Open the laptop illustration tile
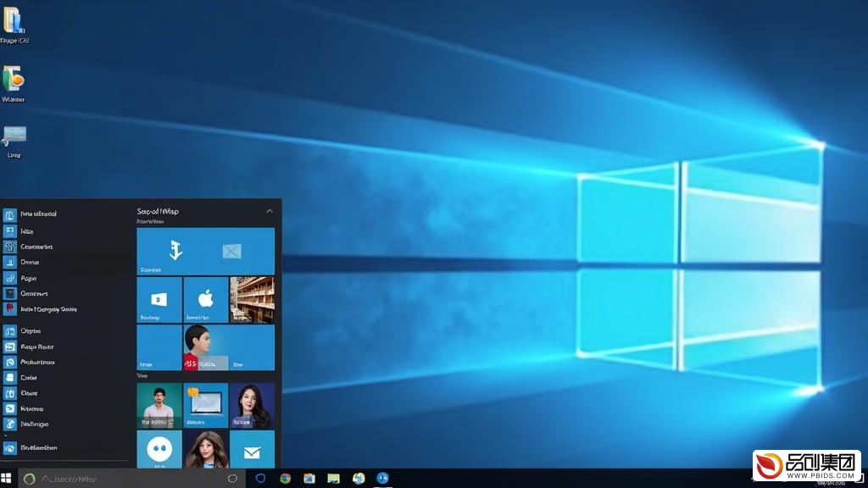 coord(205,406)
